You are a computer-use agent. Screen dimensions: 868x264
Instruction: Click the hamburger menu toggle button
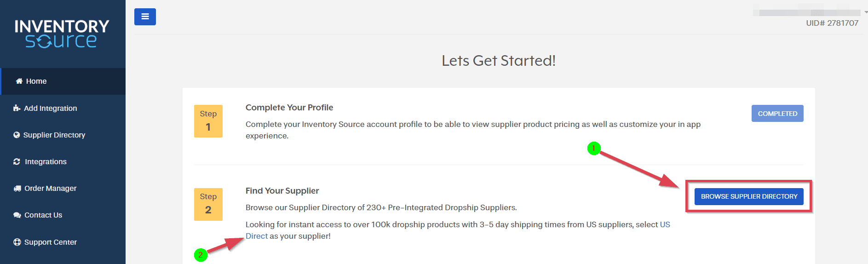coord(145,17)
